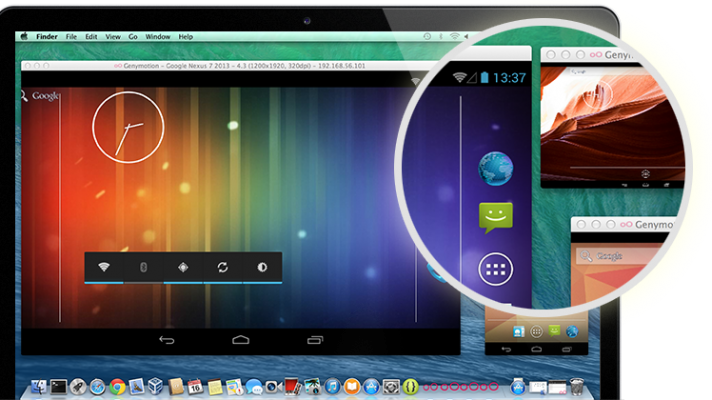Open the File menu
The width and height of the screenshot is (712, 400).
[71, 36]
